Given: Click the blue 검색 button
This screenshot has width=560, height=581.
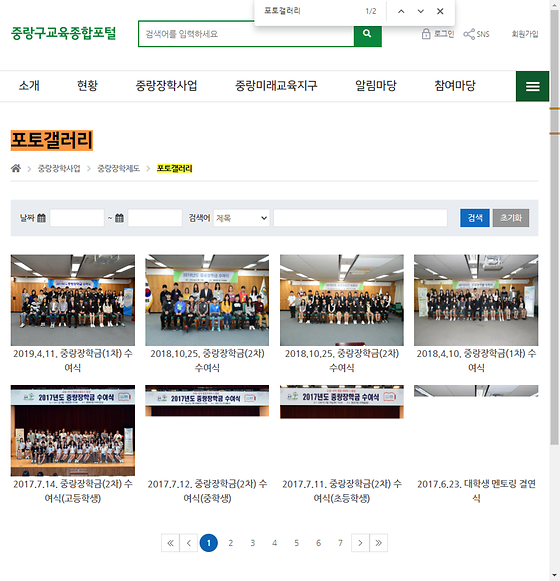Looking at the screenshot, I should click(x=475, y=218).
